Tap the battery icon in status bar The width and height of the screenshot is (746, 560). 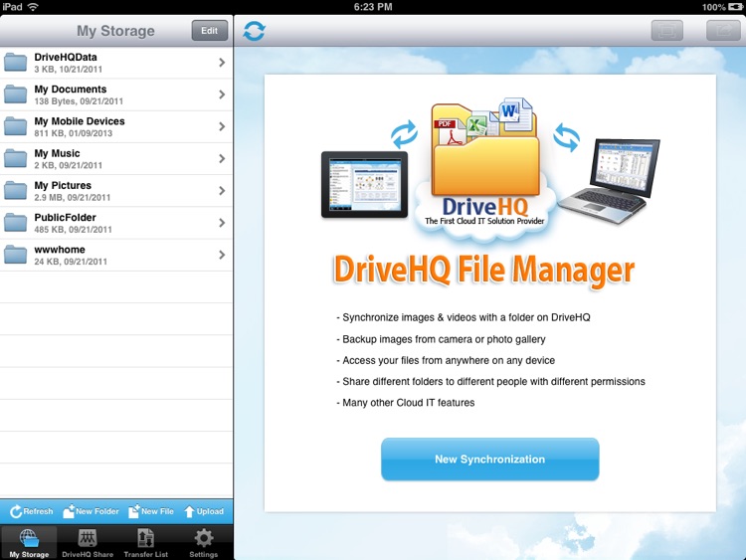click(735, 7)
